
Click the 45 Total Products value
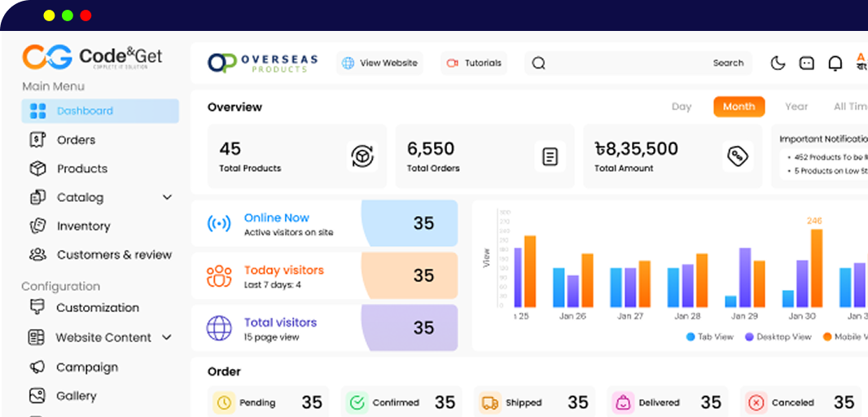230,149
